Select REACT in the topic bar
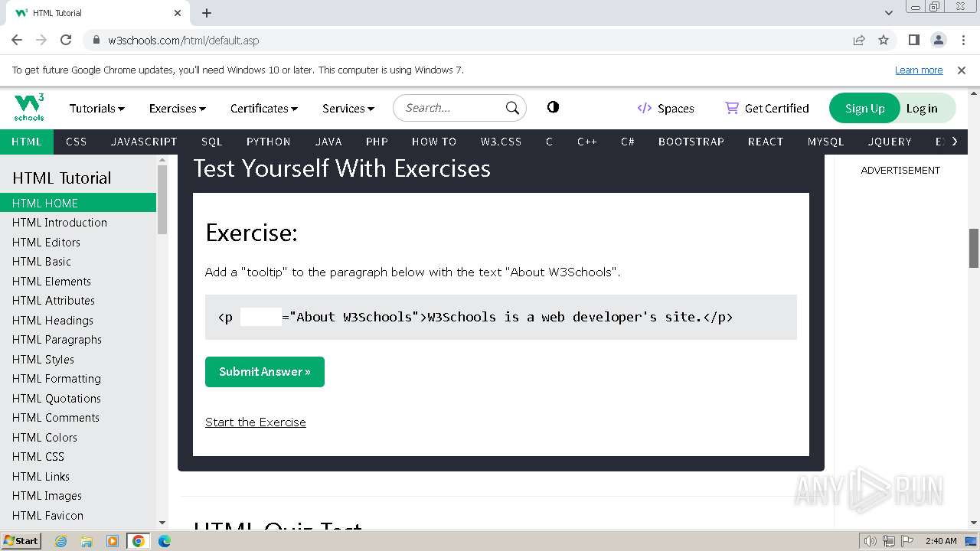 click(x=766, y=142)
